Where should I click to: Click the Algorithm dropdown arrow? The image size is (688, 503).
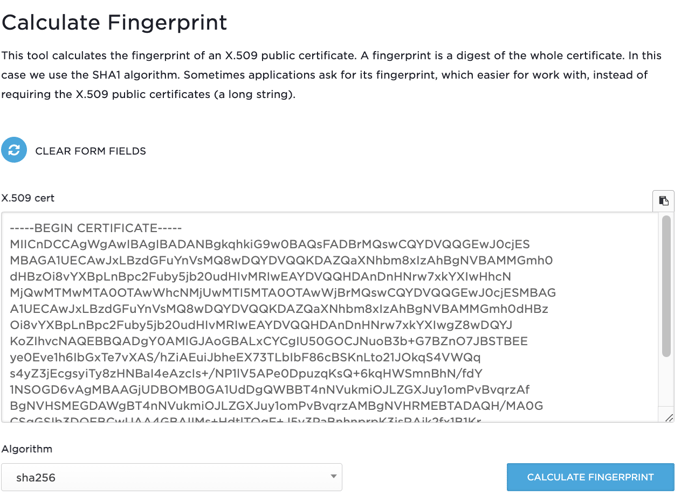click(333, 477)
